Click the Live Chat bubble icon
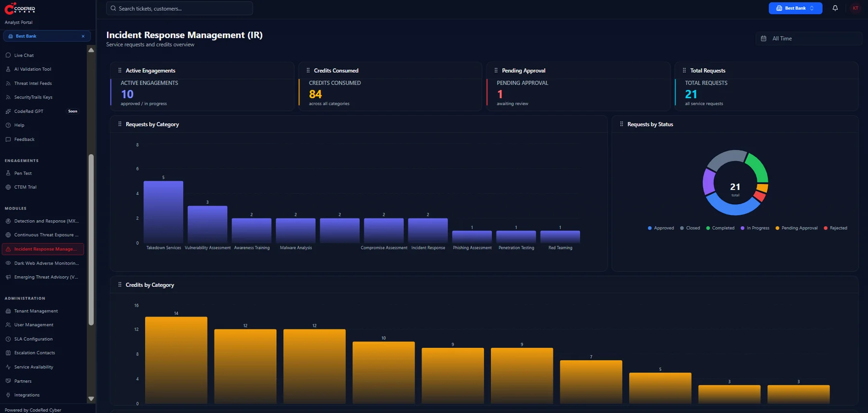 [x=8, y=55]
